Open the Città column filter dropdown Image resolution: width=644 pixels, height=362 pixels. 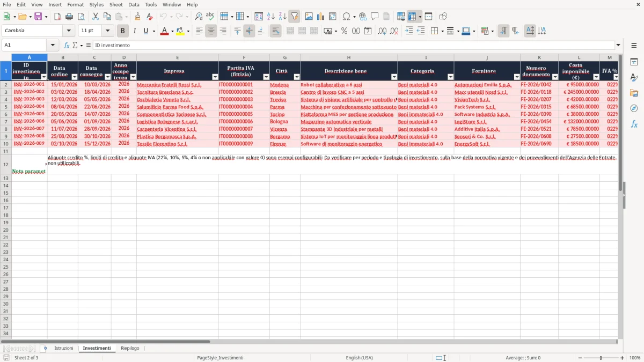tap(297, 77)
